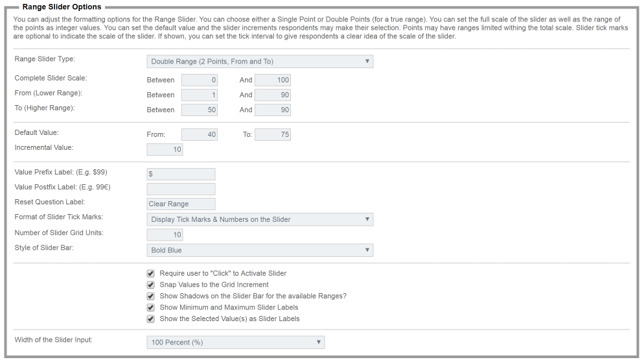Select the Incremental Value input field

[165, 150]
